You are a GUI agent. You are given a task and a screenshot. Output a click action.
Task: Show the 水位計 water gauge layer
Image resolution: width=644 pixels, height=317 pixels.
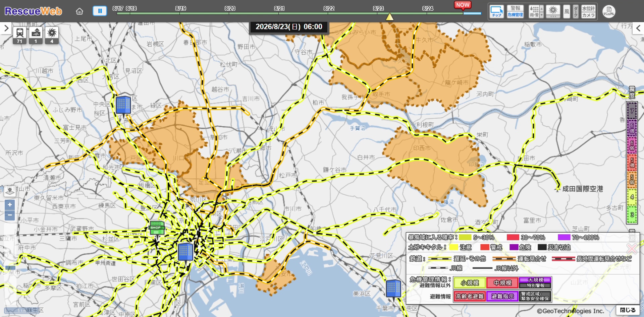[588, 8]
